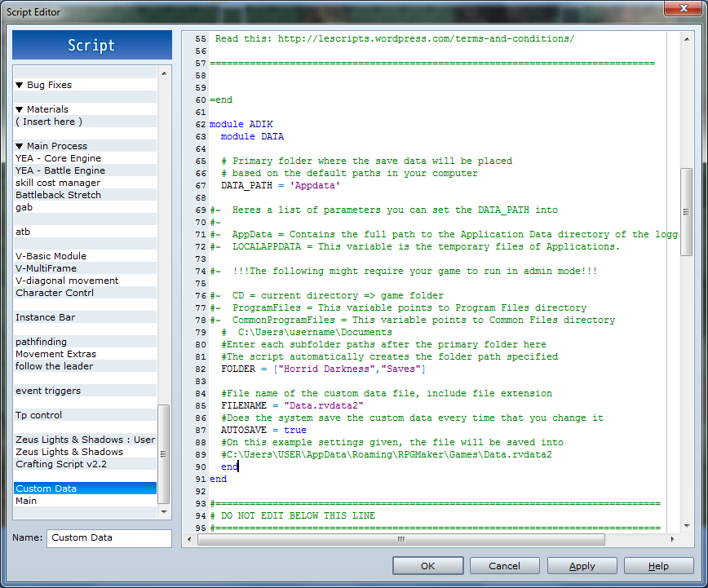Open the Movement Extras script
The width and height of the screenshot is (708, 588).
click(86, 354)
